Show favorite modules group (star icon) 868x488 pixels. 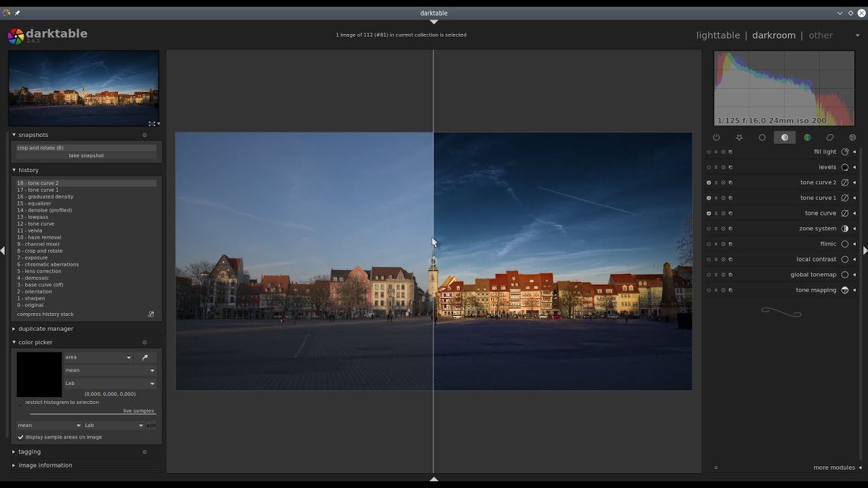739,137
